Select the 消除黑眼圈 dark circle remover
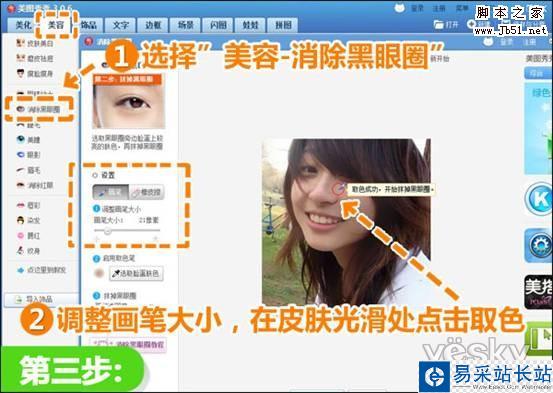Viewport: 553px width, 393px height. [39, 109]
